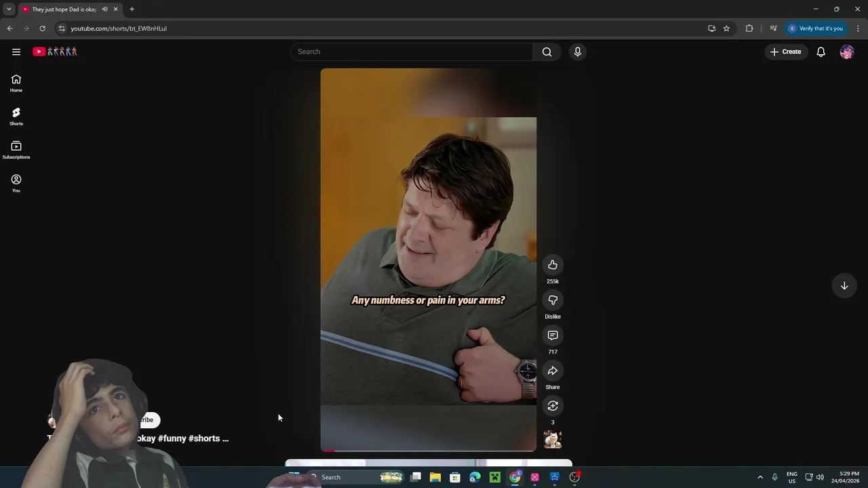Seek using the red Shorts progress bar

(x=429, y=450)
